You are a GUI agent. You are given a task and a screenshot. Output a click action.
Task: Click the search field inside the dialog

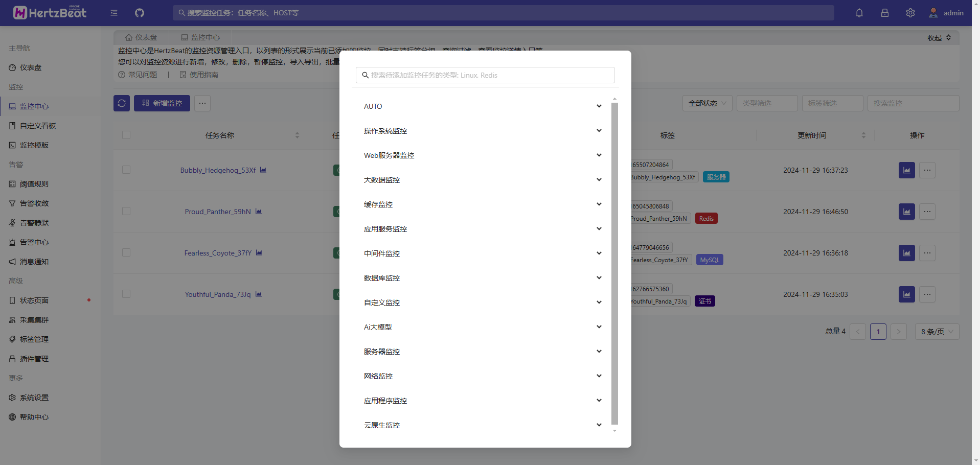click(x=485, y=75)
